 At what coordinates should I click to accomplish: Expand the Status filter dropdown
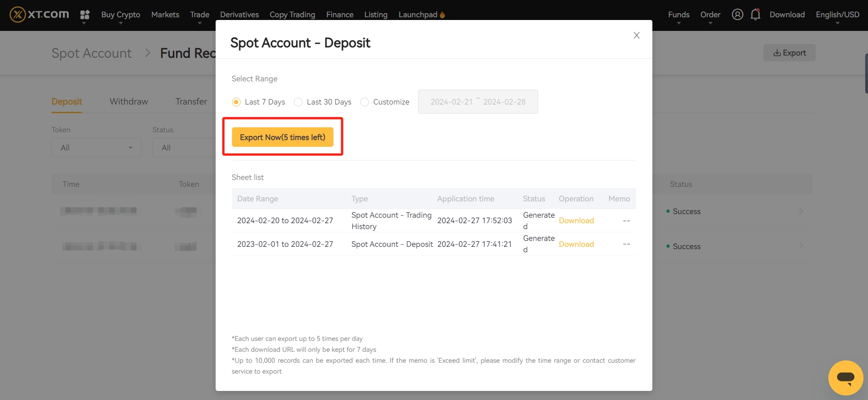[x=184, y=148]
